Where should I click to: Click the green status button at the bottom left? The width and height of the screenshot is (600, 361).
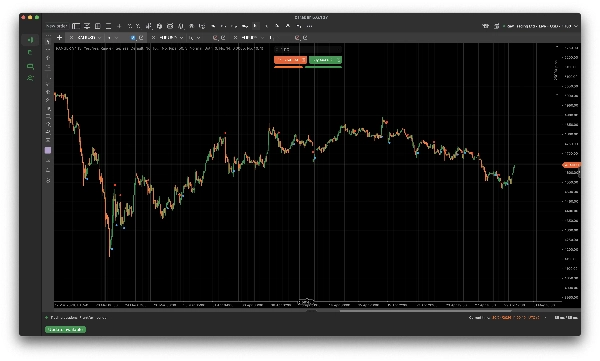(x=65, y=330)
